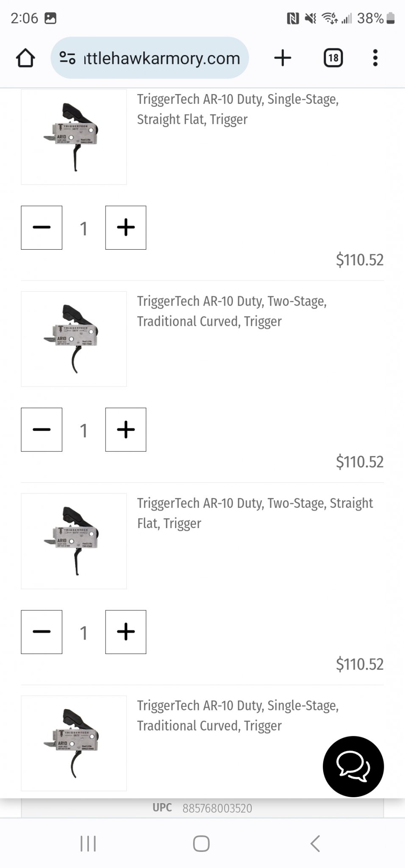Increase quantity for Two-Stage Traditional Curved trigger

coord(126,430)
